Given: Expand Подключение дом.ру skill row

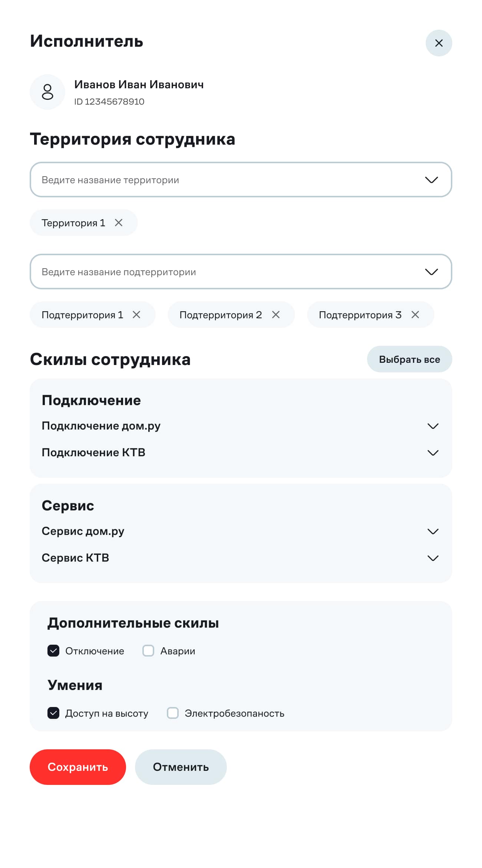Looking at the screenshot, I should 433,426.
